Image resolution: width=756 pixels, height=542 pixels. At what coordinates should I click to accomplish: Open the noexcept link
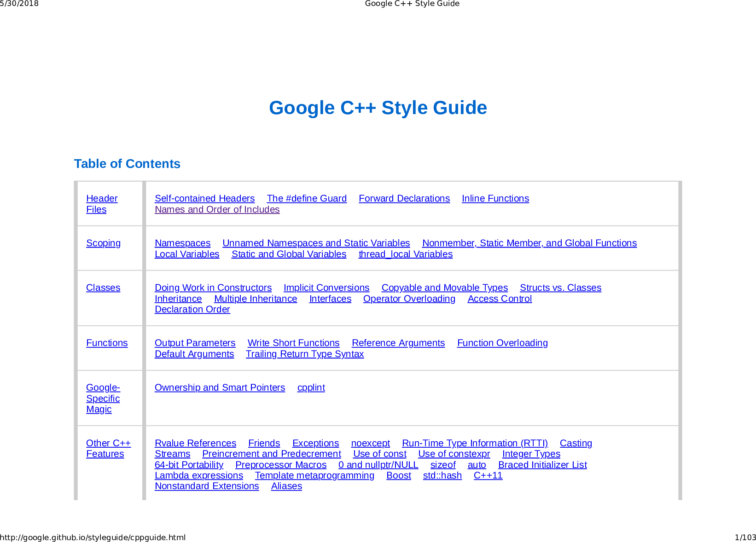point(370,443)
